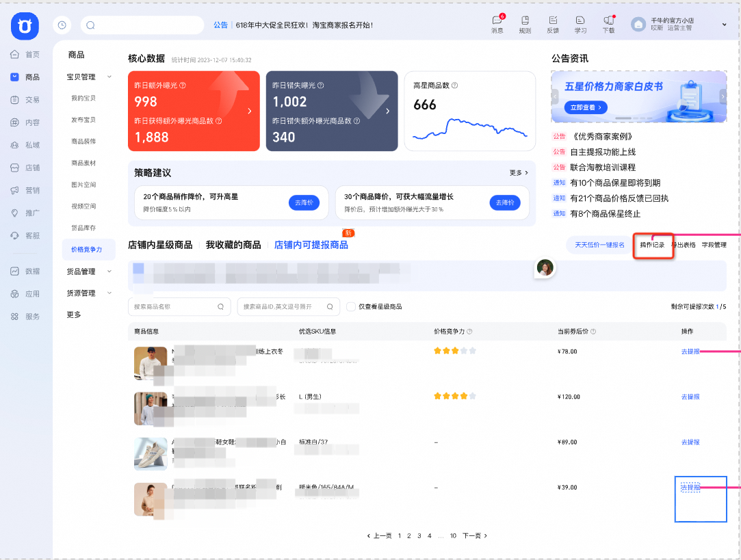741x560 pixels.
Task: Click 去提报 for ¥120.00 product
Action: click(690, 397)
